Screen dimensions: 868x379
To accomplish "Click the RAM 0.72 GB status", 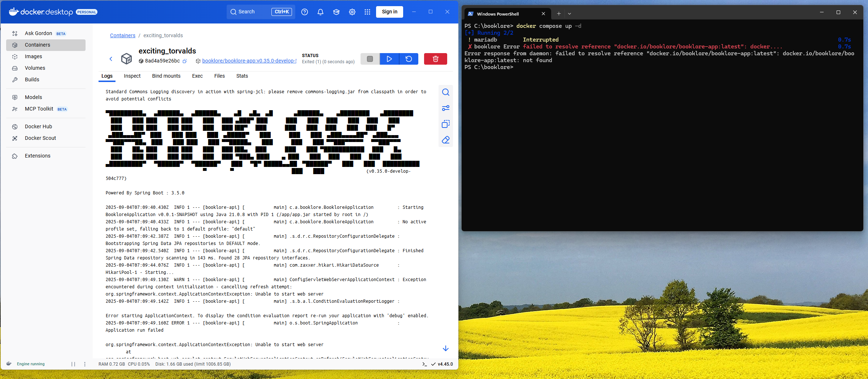I will (x=112, y=364).
